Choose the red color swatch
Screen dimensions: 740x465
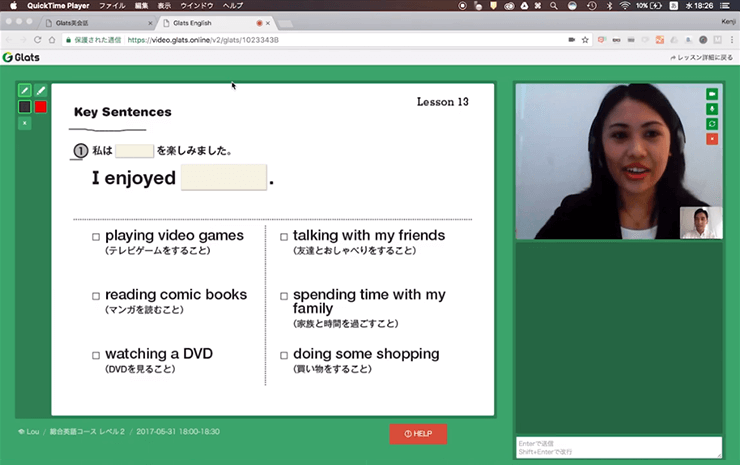41,107
